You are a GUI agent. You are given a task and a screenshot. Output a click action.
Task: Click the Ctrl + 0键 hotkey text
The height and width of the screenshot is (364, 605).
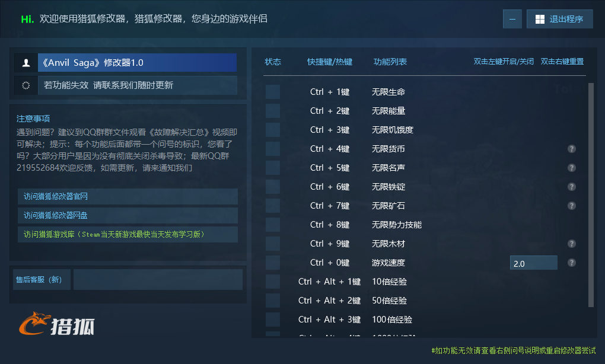click(x=330, y=263)
